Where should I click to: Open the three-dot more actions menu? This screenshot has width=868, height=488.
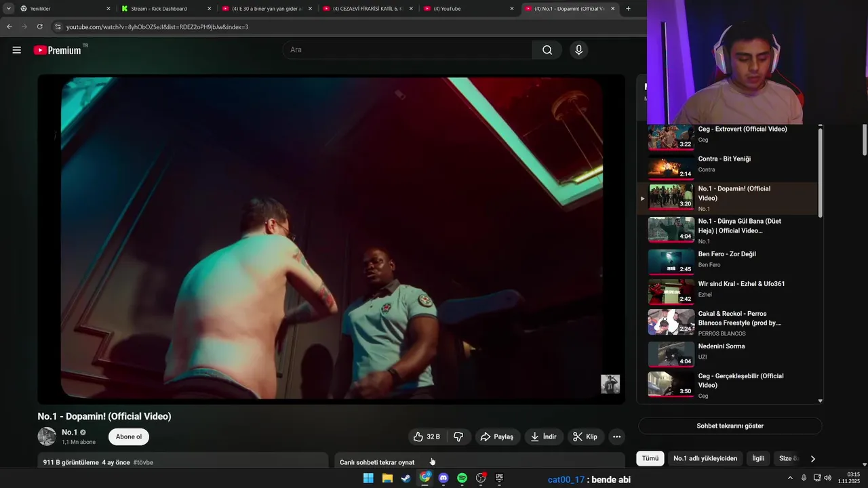click(x=616, y=437)
